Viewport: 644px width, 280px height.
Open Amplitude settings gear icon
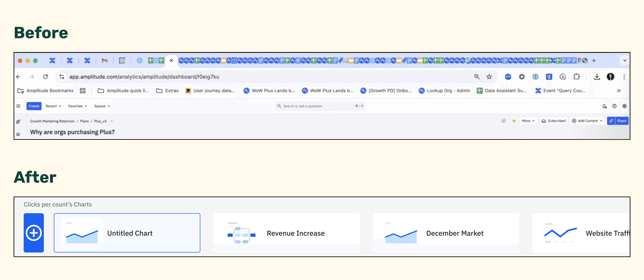tap(624, 106)
